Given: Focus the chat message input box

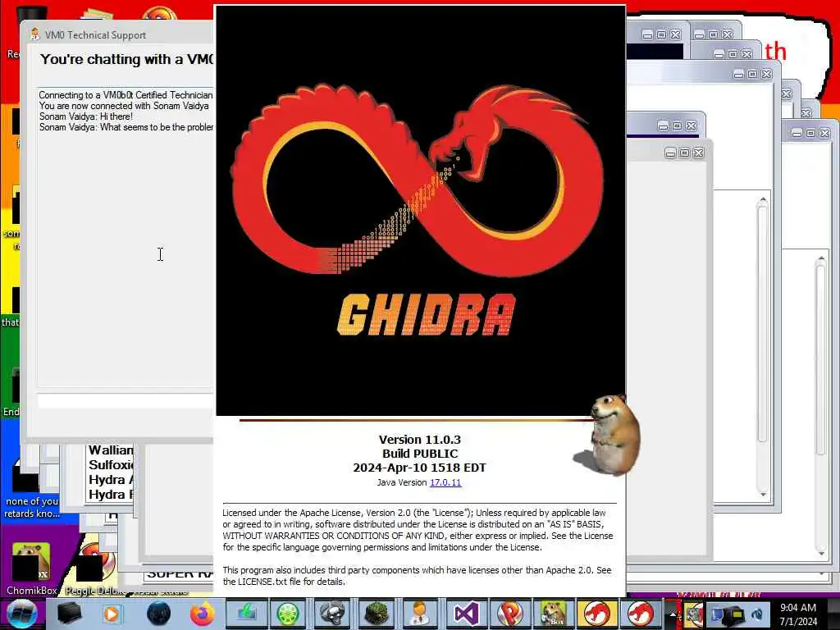Looking at the screenshot, I should pos(126,400).
